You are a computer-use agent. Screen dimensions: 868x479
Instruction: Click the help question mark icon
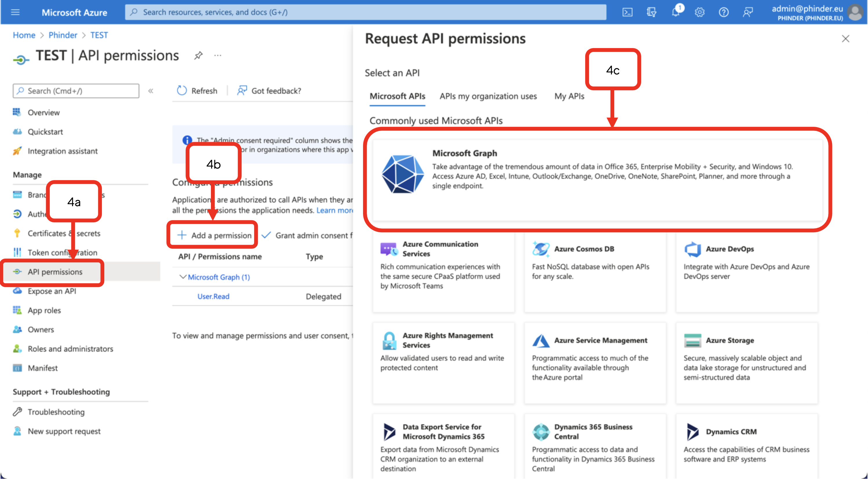click(x=723, y=12)
